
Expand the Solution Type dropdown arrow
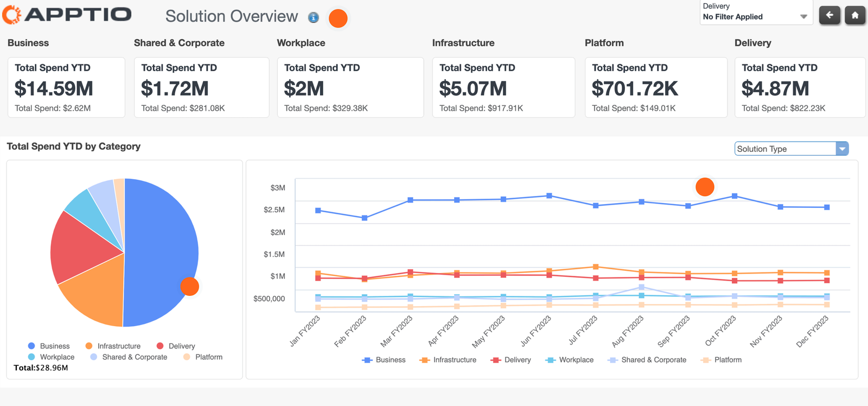[x=842, y=149]
